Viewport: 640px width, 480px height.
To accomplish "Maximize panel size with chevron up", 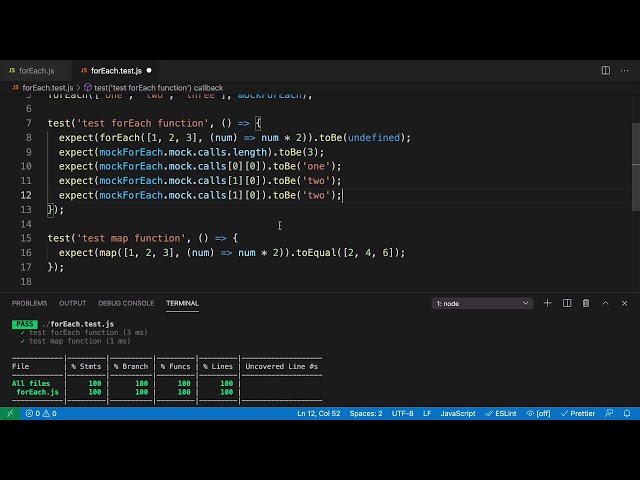I will pos(605,303).
